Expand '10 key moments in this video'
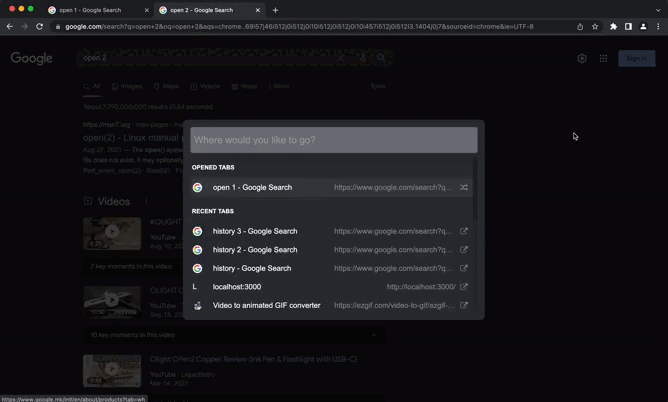The width and height of the screenshot is (668, 402). pyautogui.click(x=235, y=335)
